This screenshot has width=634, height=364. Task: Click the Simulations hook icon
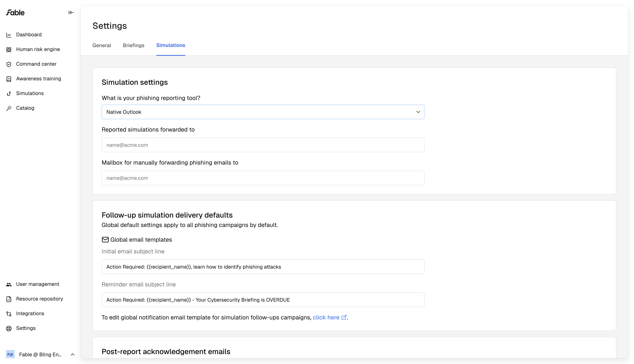coord(9,94)
